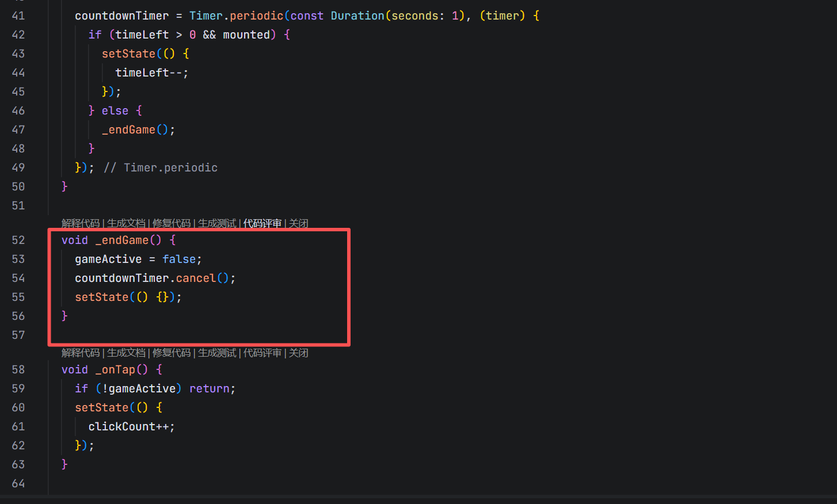Click 解释代码 link above _onTap function
The height and width of the screenshot is (504, 837).
81,353
